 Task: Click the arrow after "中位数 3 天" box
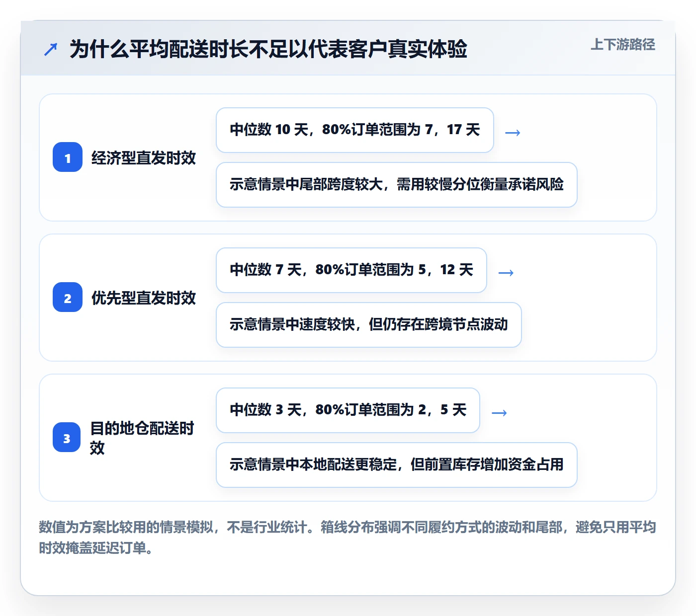pyautogui.click(x=499, y=412)
